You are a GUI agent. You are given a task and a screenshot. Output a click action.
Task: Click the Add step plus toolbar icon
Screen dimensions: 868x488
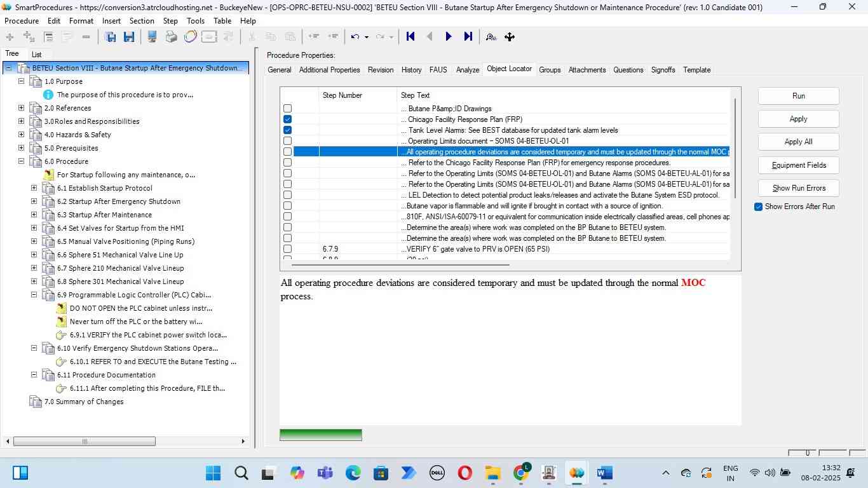[x=10, y=37]
